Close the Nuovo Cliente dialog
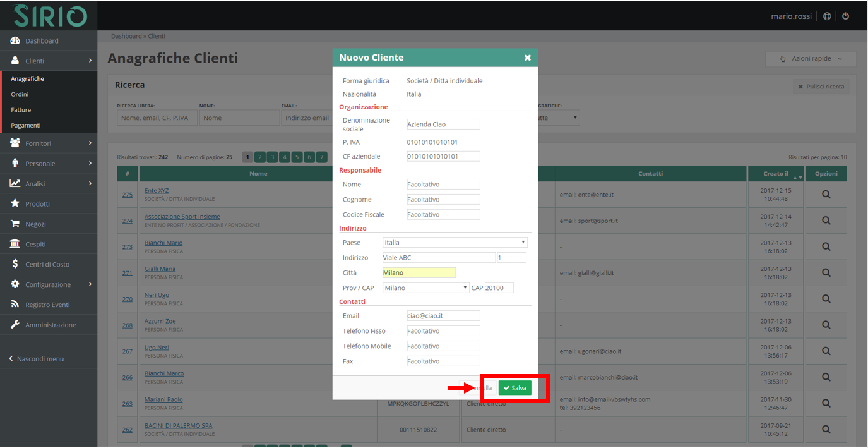This screenshot has width=868, height=448. coord(527,58)
